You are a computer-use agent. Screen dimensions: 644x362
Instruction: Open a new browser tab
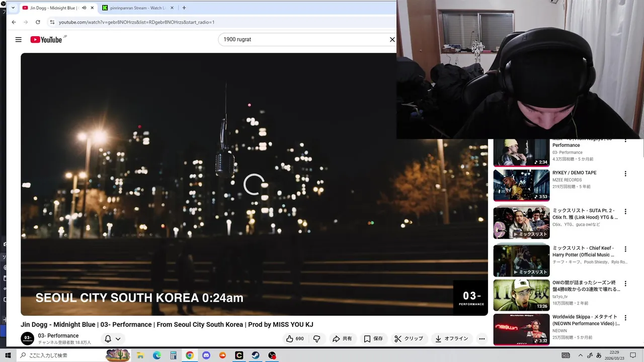[x=184, y=8]
